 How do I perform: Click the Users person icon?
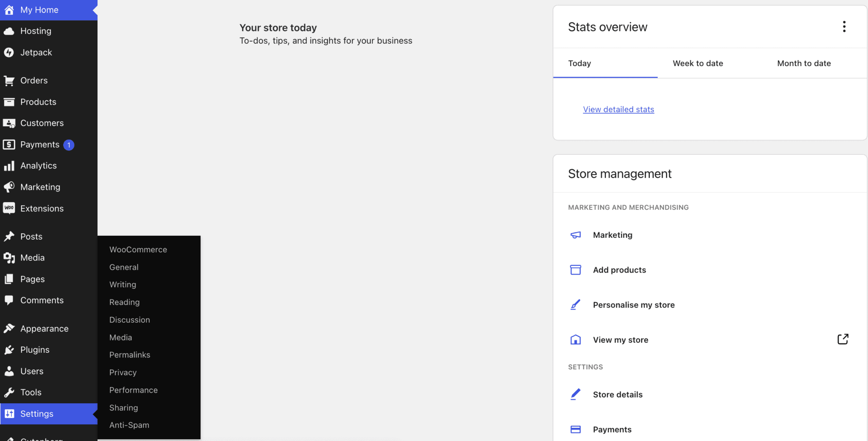click(x=9, y=371)
